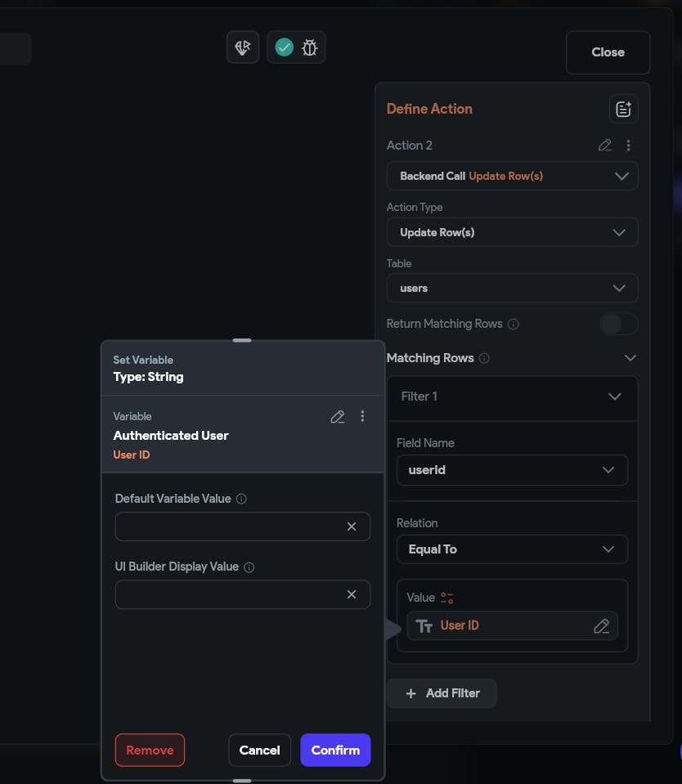Click the Add Filter button
The width and height of the screenshot is (682, 784).
[x=442, y=693]
